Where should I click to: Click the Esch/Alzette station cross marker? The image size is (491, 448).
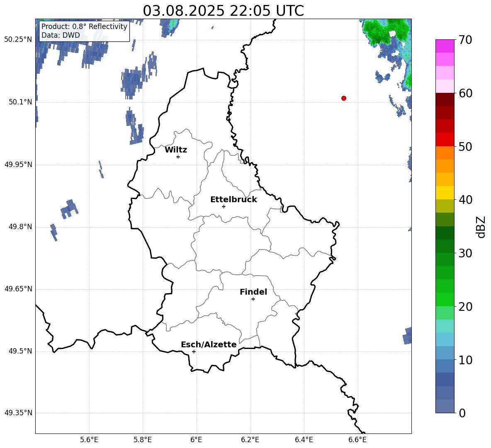[194, 351]
